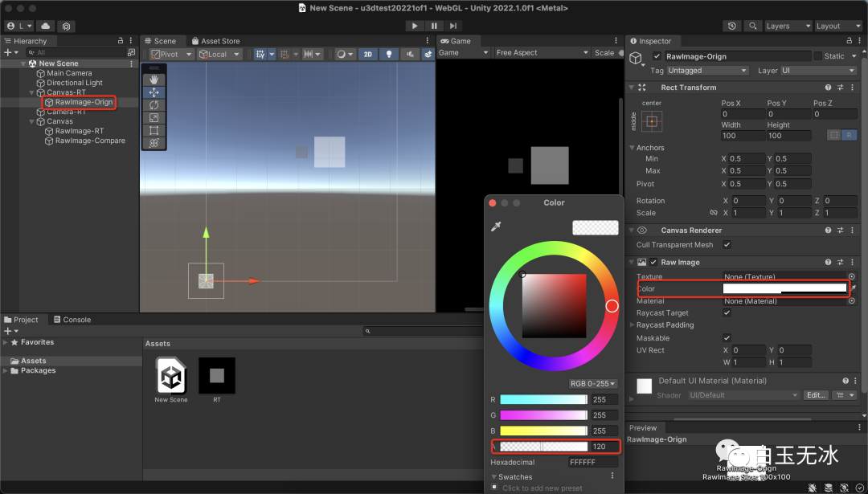Viewport: 868px width, 494px height.
Task: Toggle the Static checkbox
Action: pos(817,56)
